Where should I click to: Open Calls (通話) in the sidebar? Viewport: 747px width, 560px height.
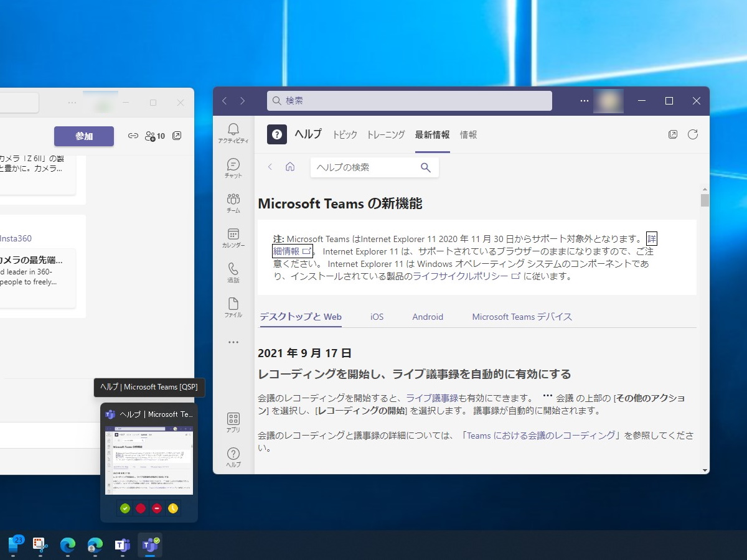pos(232,272)
